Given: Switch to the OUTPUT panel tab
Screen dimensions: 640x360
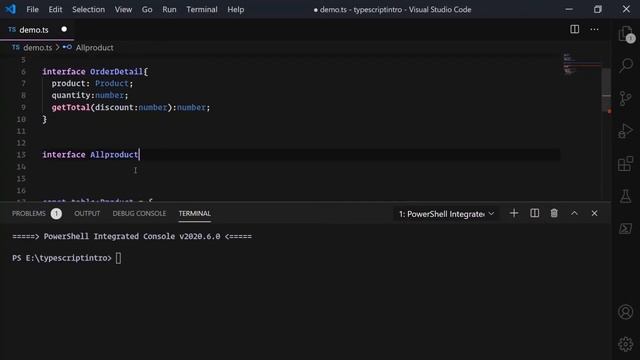Looking at the screenshot, I should pos(87,213).
